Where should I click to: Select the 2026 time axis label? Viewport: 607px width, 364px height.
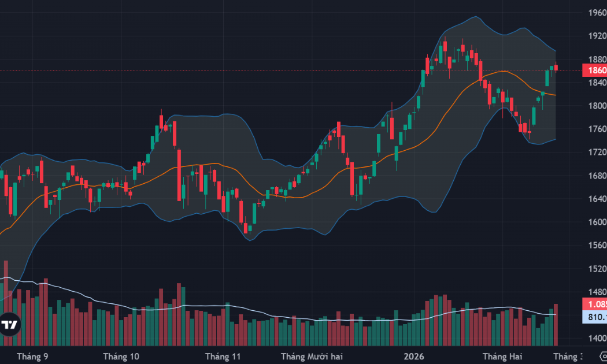click(414, 356)
